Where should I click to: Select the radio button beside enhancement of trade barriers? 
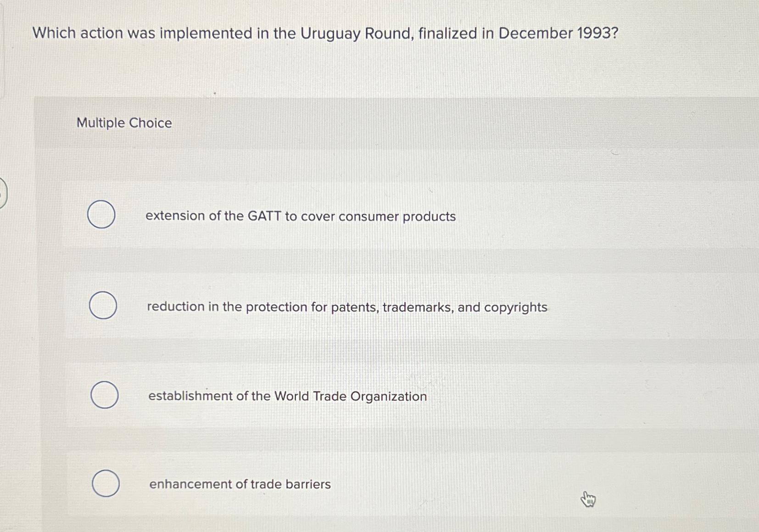106,484
